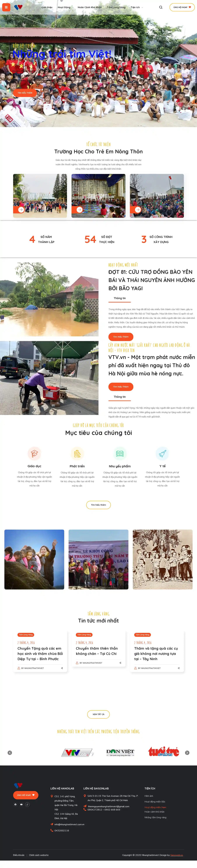
Task: Click the arrow icon on Our Story card
Action: [x=138, y=210]
